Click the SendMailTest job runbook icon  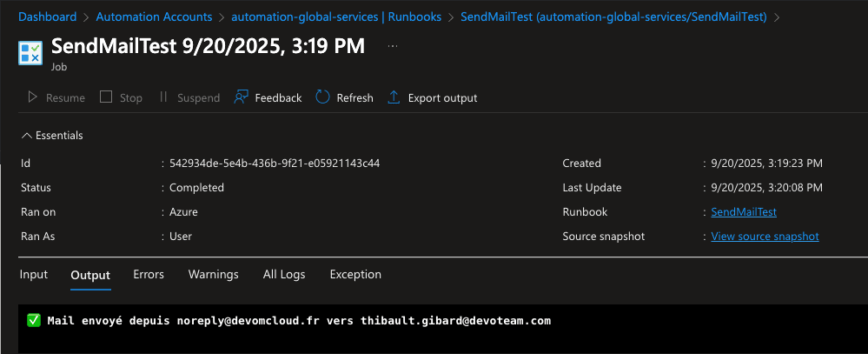30,53
